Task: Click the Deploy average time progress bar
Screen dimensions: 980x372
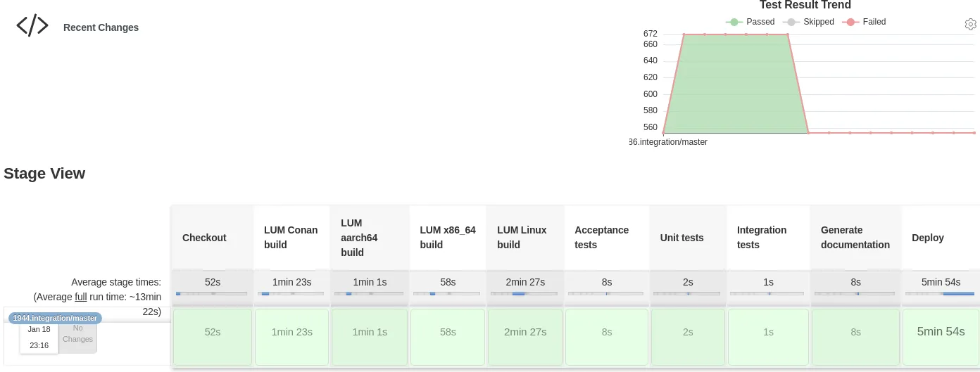Action: 940,293
